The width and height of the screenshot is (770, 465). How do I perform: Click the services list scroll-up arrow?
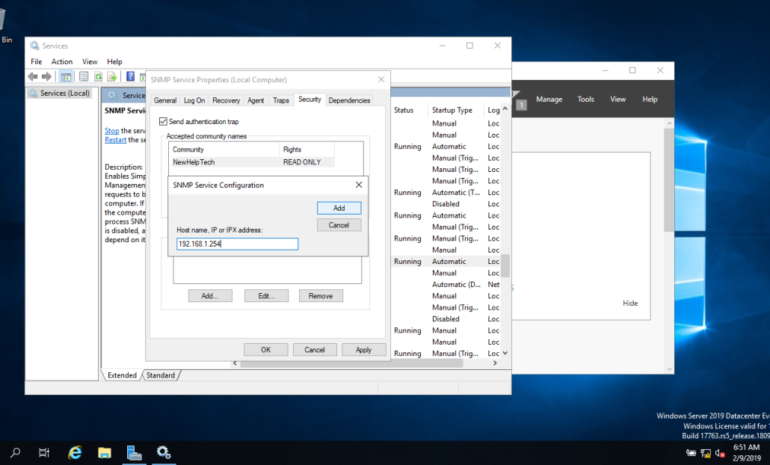pyautogui.click(x=505, y=109)
